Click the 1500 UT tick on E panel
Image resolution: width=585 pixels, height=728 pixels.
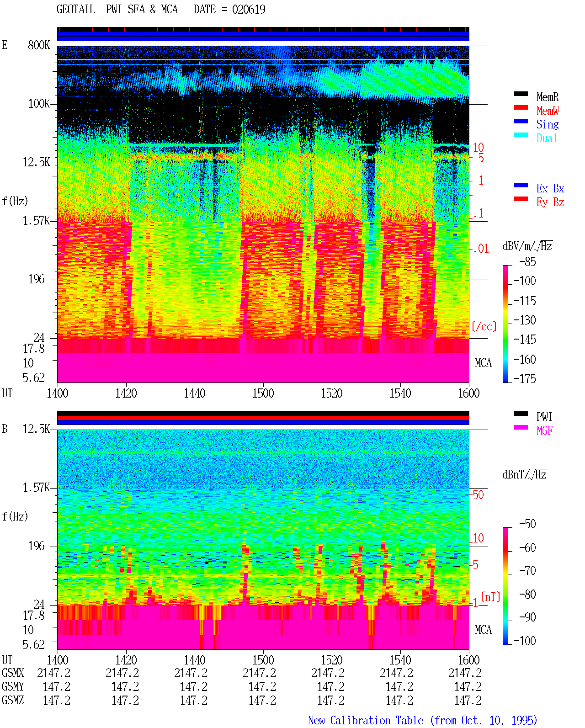[263, 393]
